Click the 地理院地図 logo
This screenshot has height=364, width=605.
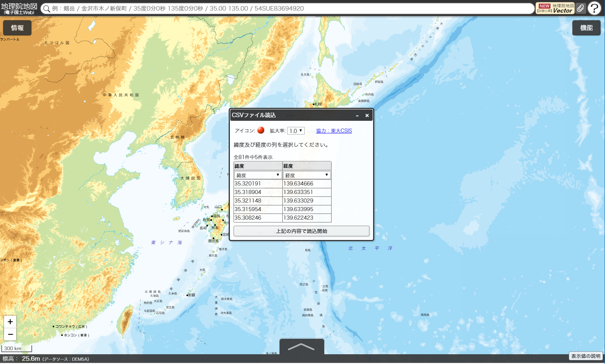[x=19, y=9]
